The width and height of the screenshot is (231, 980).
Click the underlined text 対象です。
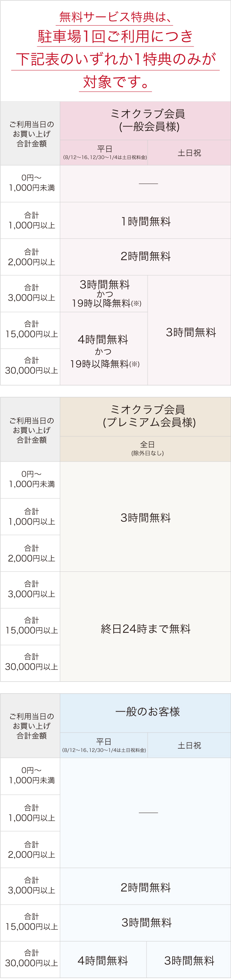[x=115, y=82]
